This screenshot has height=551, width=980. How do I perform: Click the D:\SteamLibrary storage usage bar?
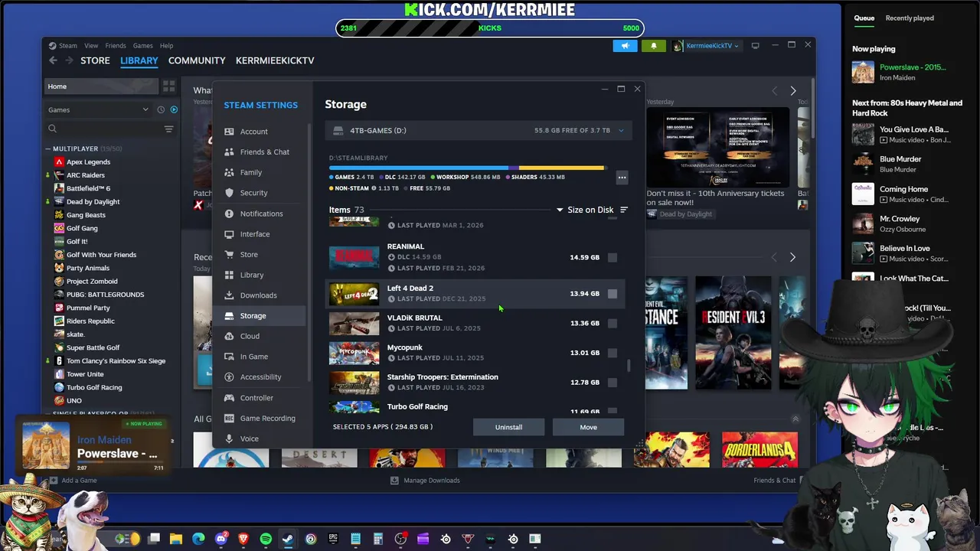[467, 168]
